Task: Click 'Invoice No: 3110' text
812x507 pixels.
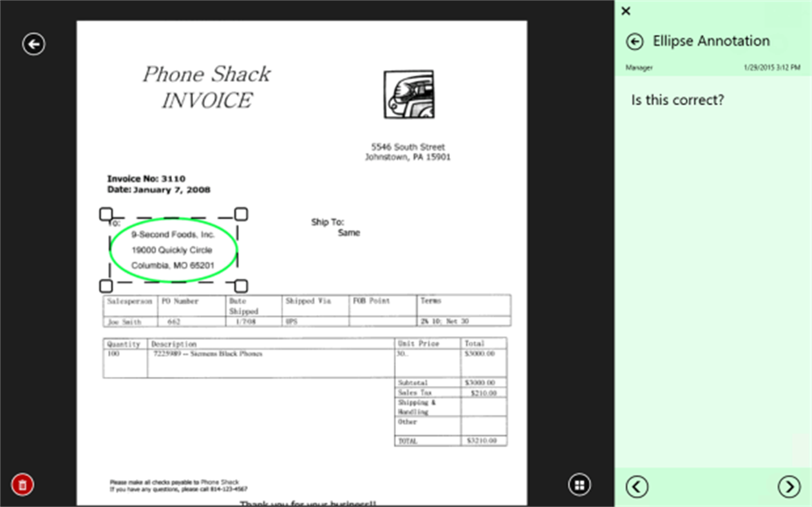Action: coord(146,178)
